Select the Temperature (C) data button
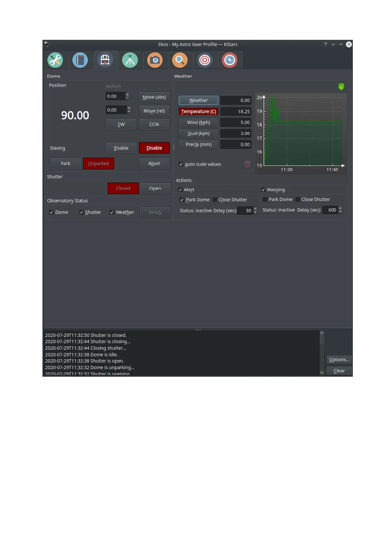 (x=198, y=112)
